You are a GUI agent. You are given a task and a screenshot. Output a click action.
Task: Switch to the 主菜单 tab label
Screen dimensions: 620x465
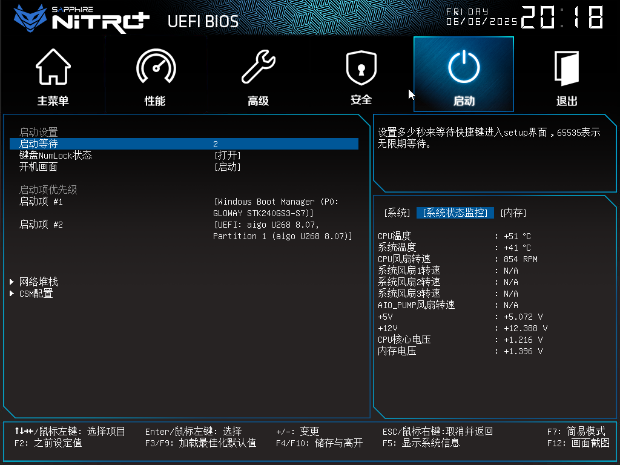point(53,101)
